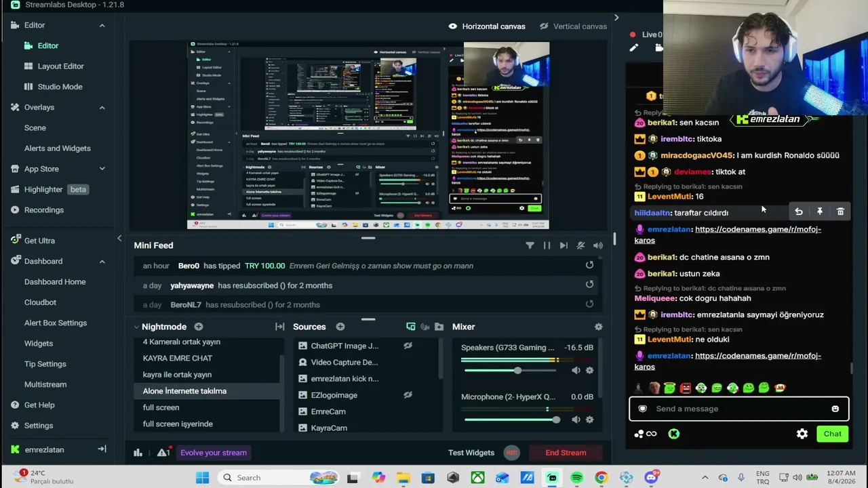Toggle mute event sounds in Mini Feed
Screen dimensions: 868x488
click(x=580, y=245)
